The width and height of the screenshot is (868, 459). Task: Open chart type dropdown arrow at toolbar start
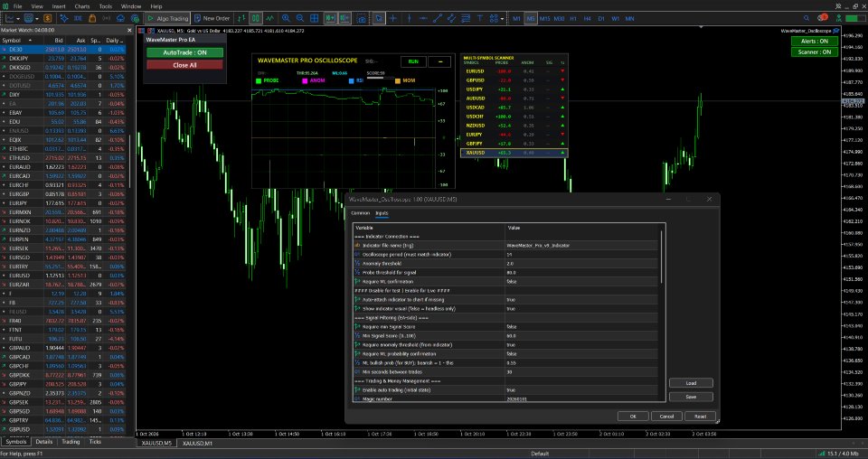[x=18, y=18]
